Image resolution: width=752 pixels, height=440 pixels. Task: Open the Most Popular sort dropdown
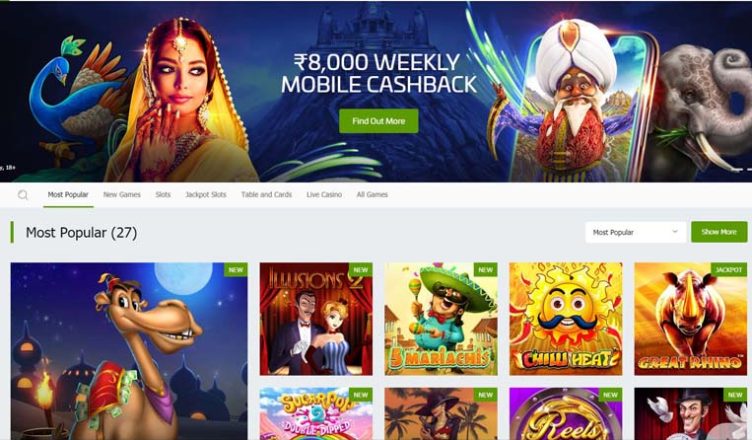(x=635, y=232)
